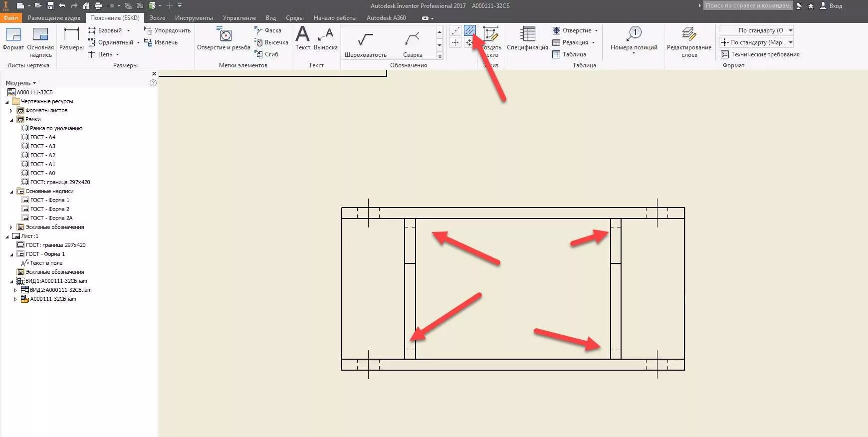Redo the last undone action
The width and height of the screenshot is (868, 437).
pos(74,5)
